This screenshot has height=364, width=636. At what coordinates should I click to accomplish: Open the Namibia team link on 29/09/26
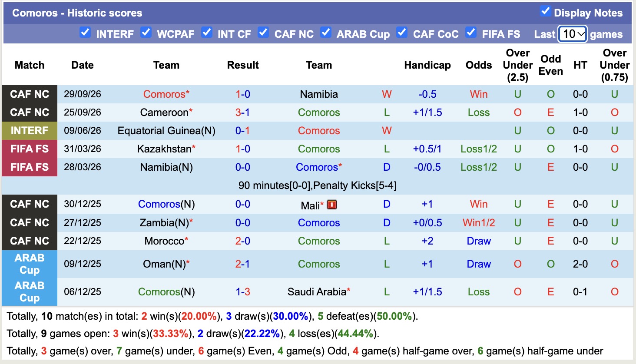[x=319, y=94]
